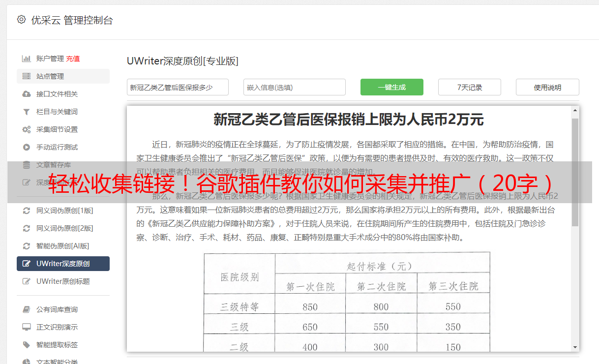Click the book icon for 公有词库查询

pyautogui.click(x=27, y=309)
